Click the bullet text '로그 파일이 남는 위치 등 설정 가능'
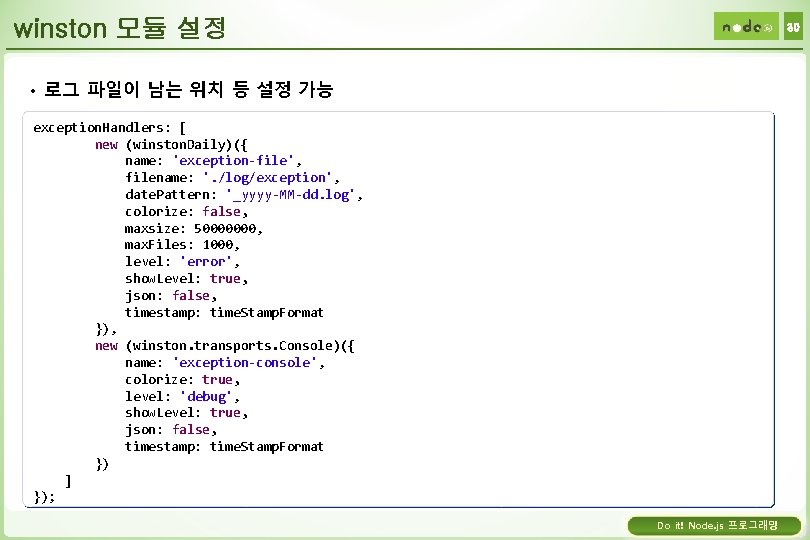Viewport: 810px width, 540px height. [189, 89]
